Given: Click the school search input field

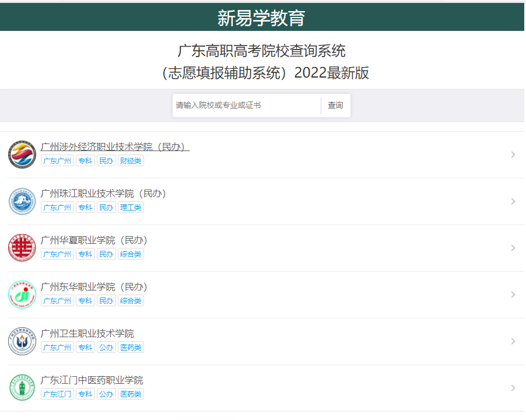Looking at the screenshot, I should [245, 105].
